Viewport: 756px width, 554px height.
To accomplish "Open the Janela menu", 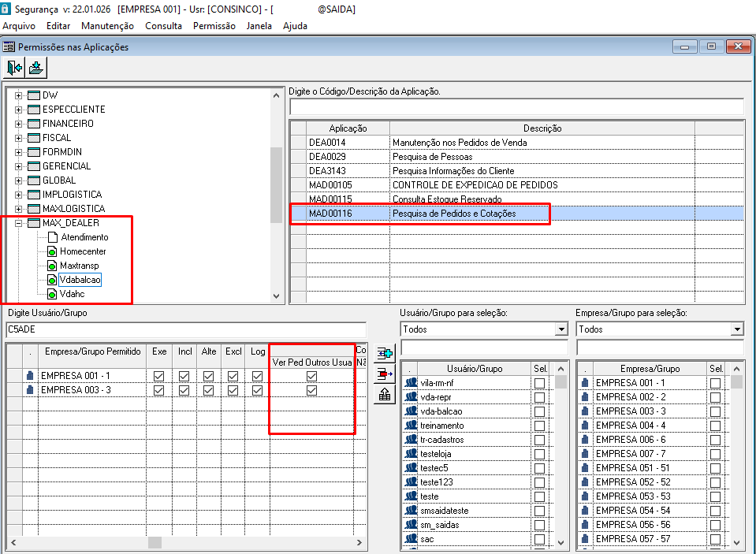I will pyautogui.click(x=259, y=26).
